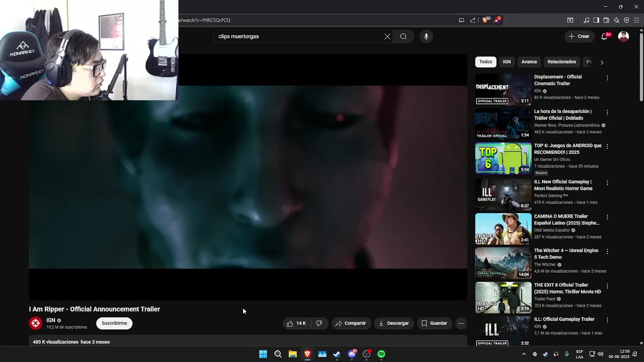Image resolution: width=644 pixels, height=362 pixels.
Task: Open THE EXIT 8 Official Trailer thumbnail
Action: pos(503,298)
